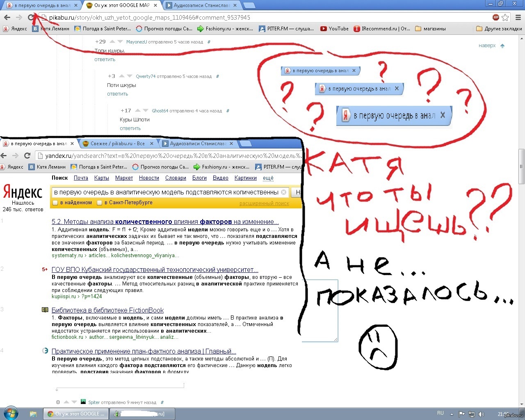Close the outer 'Ох уж этот GOOGLE MAP' tab
Viewport: 525px width, 420px height.
coord(155,5)
